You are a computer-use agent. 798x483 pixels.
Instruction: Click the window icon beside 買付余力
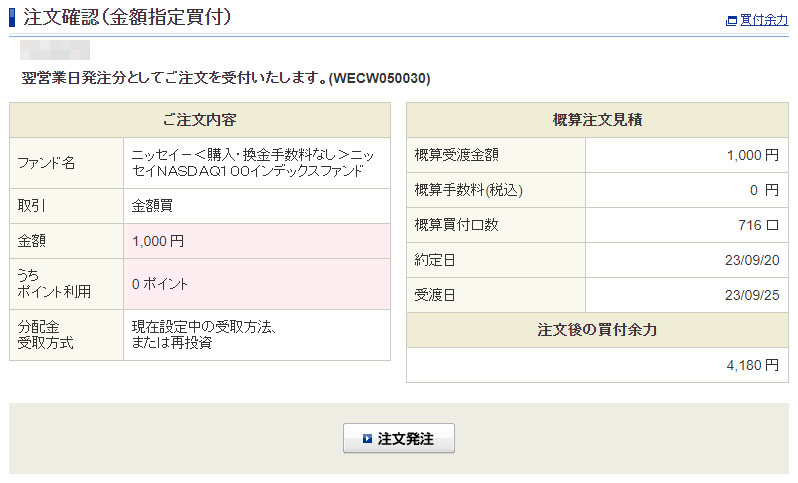pos(732,20)
